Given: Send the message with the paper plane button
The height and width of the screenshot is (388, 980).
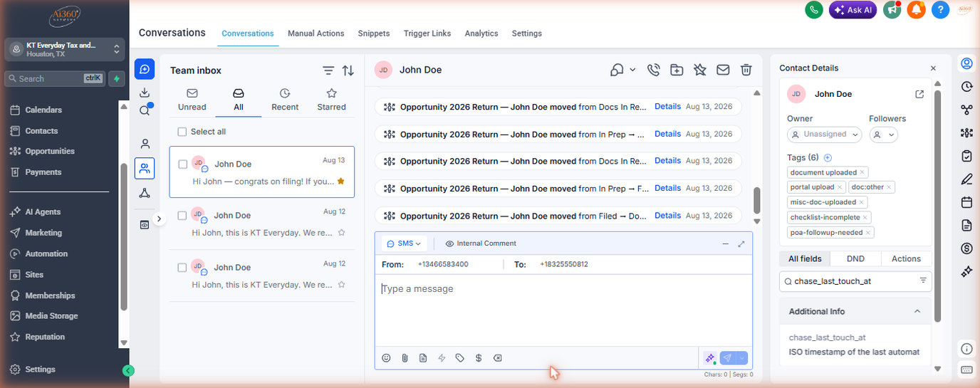Looking at the screenshot, I should [x=728, y=358].
